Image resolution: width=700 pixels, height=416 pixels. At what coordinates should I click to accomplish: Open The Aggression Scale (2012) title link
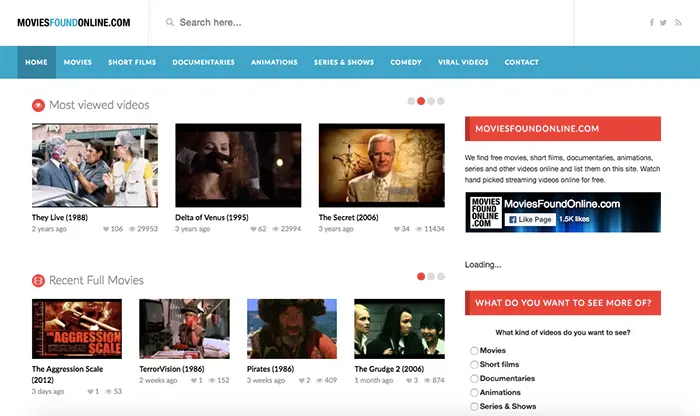(67, 374)
